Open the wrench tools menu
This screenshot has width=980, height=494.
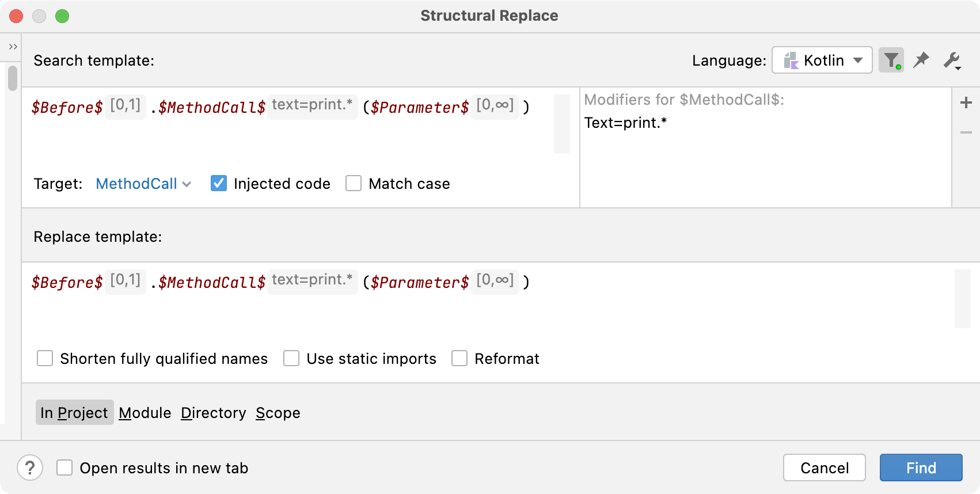[x=951, y=60]
